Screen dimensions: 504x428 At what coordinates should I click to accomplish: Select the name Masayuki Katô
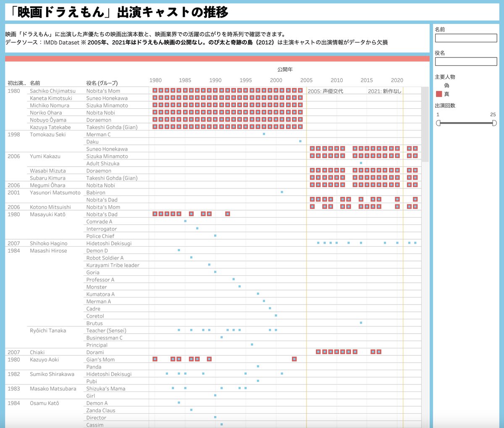tap(47, 214)
